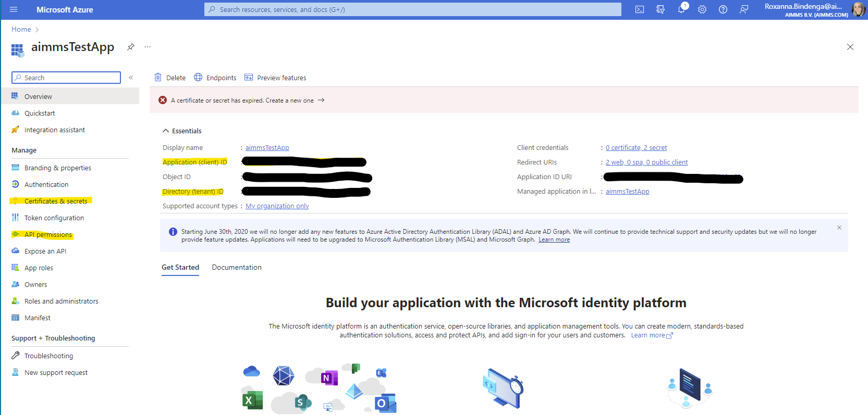Open the notifications bell
The height and width of the screenshot is (415, 868).
point(681,9)
